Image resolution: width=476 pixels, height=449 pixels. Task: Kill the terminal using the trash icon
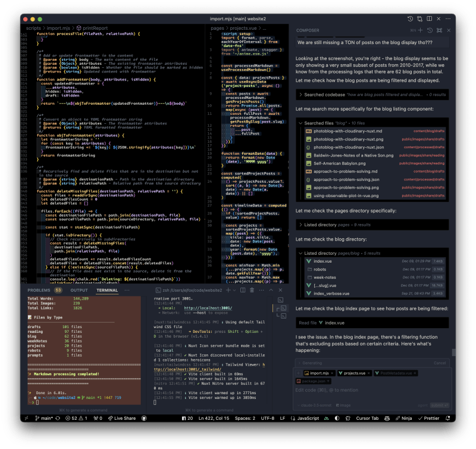pyautogui.click(x=252, y=290)
